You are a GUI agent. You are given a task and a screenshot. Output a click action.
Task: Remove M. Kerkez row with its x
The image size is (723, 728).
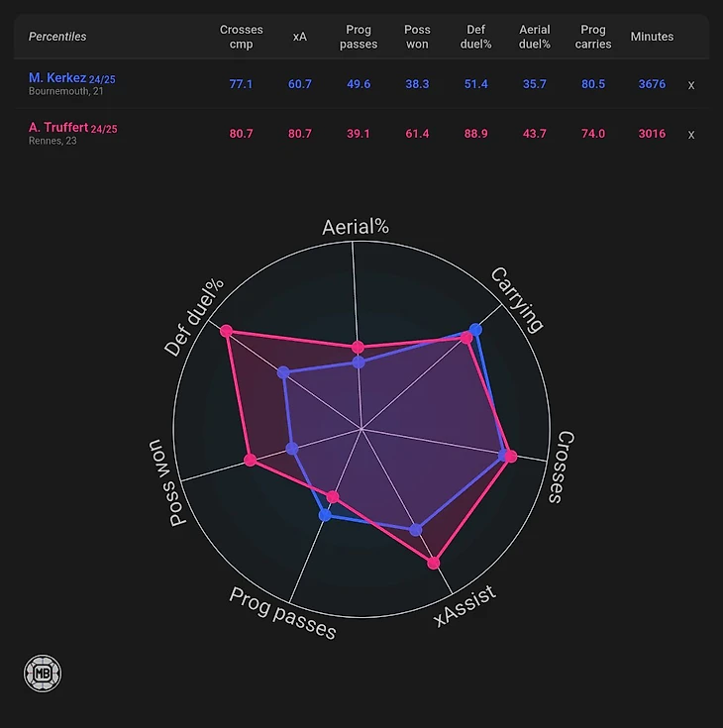click(691, 85)
